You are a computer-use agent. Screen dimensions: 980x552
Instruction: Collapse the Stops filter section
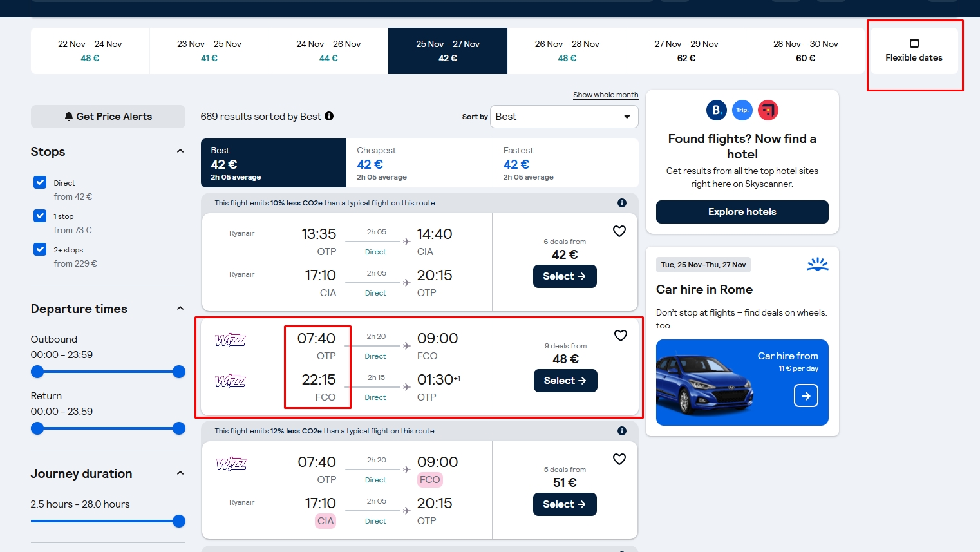180,151
